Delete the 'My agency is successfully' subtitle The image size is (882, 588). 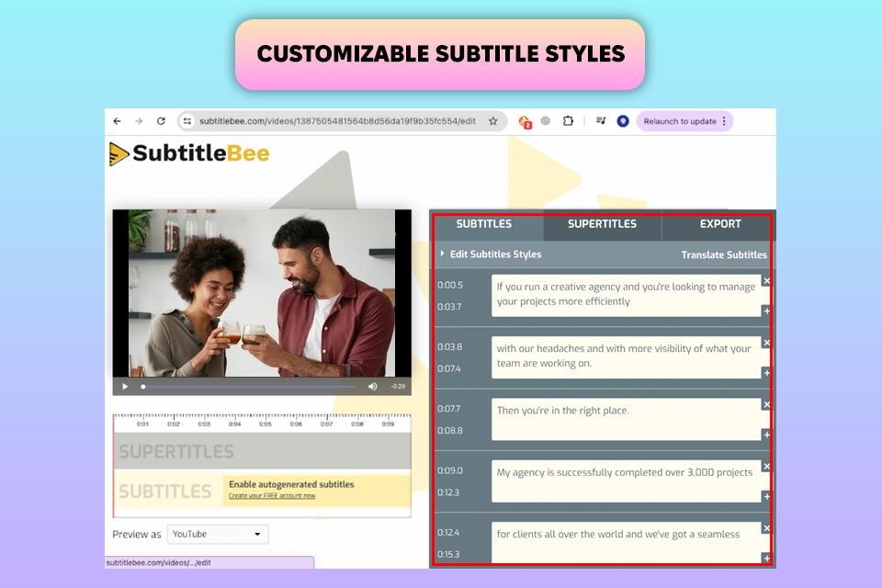coord(766,466)
